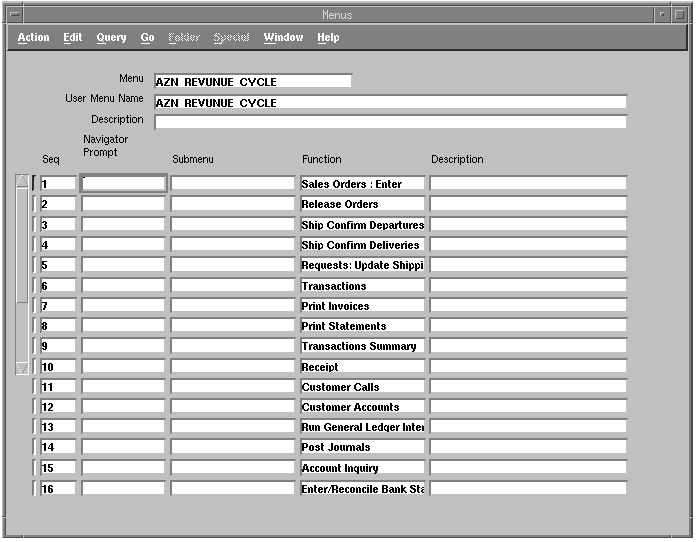Open the Window menu
696x542 pixels.
point(283,37)
